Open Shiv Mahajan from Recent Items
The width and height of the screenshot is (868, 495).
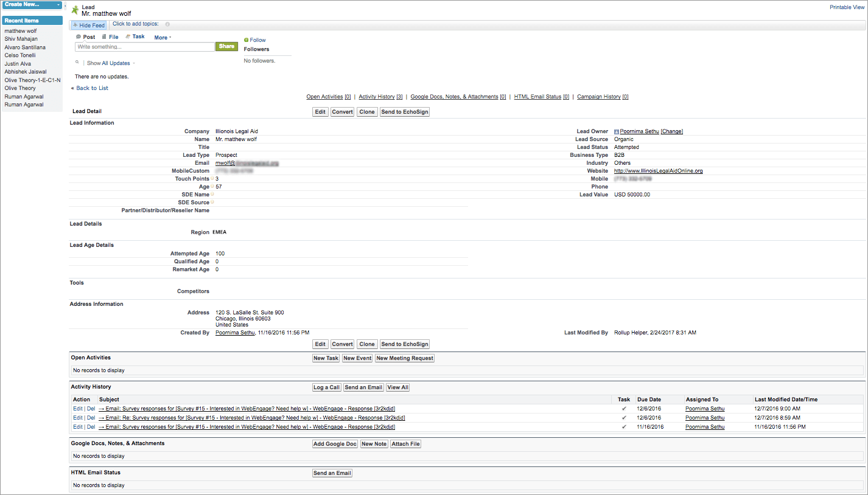pyautogui.click(x=21, y=39)
